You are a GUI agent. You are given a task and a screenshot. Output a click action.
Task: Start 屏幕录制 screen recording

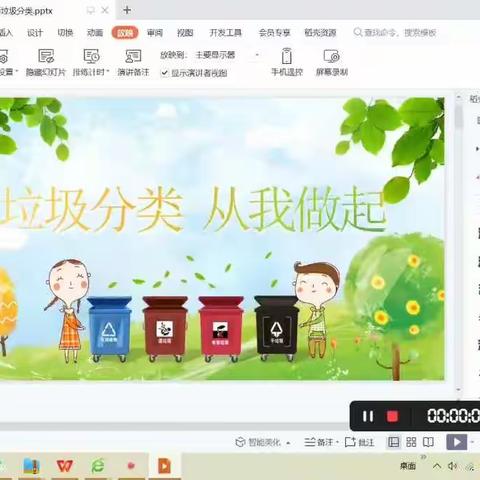tap(332, 63)
